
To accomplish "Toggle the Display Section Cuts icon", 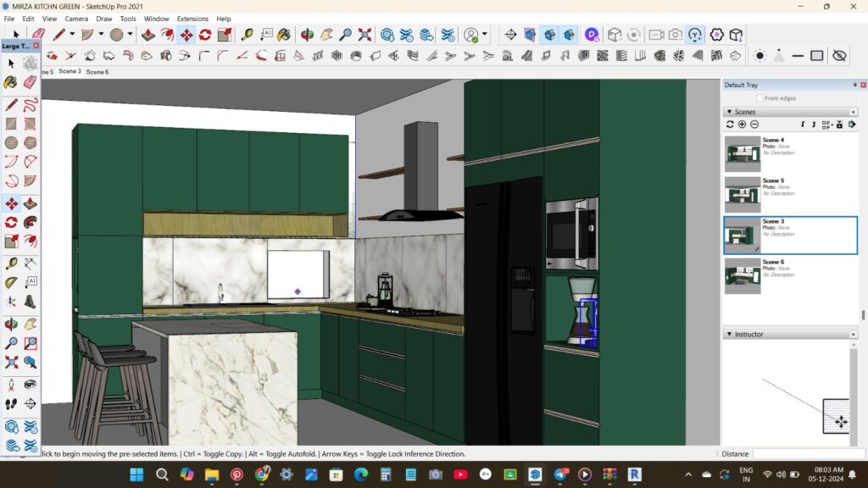I will (x=549, y=34).
